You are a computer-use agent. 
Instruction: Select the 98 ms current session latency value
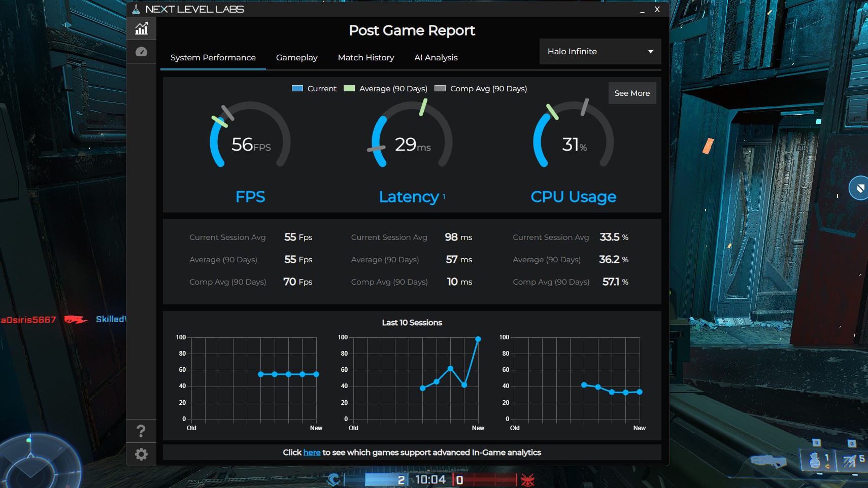pos(458,237)
